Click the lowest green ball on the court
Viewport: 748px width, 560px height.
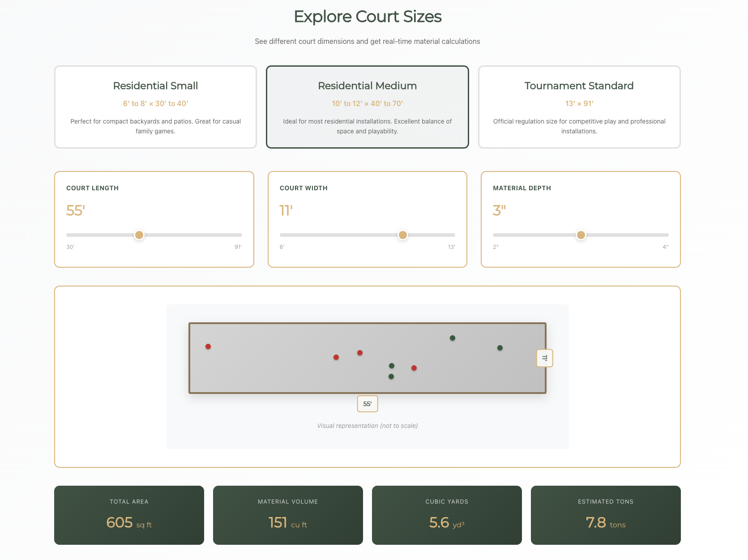pyautogui.click(x=391, y=376)
